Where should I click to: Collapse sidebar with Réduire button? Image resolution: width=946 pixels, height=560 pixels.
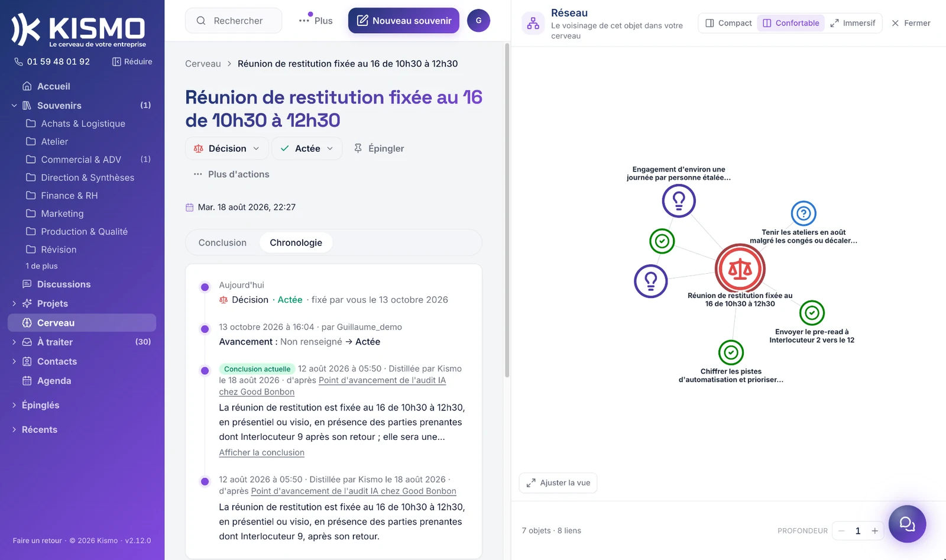[132, 61]
